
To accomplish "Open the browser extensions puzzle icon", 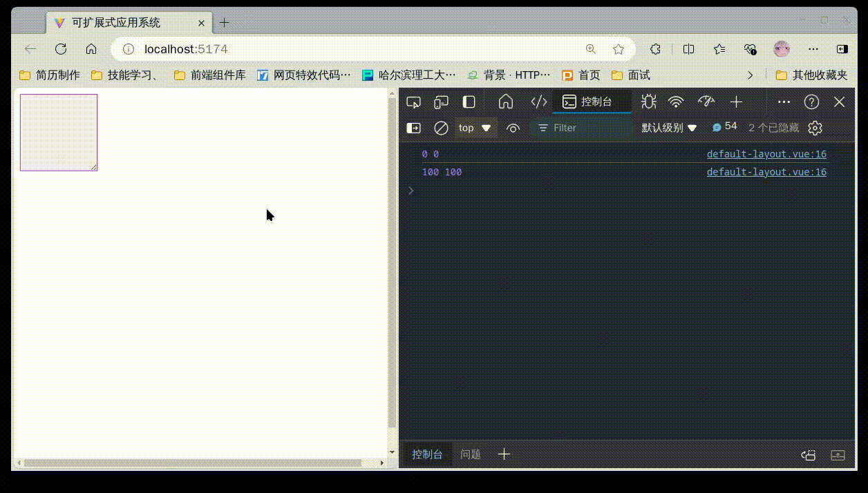I will pos(656,49).
